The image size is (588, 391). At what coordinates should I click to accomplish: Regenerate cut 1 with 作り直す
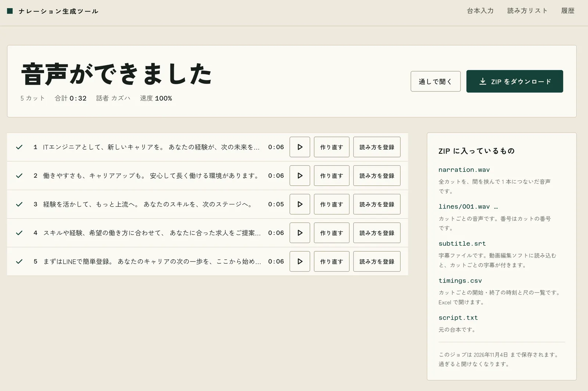click(x=331, y=147)
